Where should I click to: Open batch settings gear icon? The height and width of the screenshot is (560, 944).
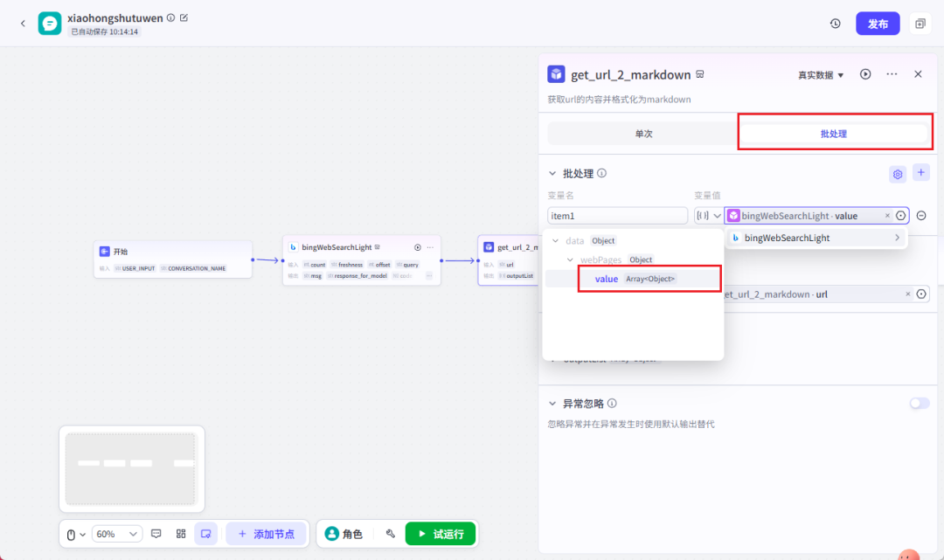898,174
